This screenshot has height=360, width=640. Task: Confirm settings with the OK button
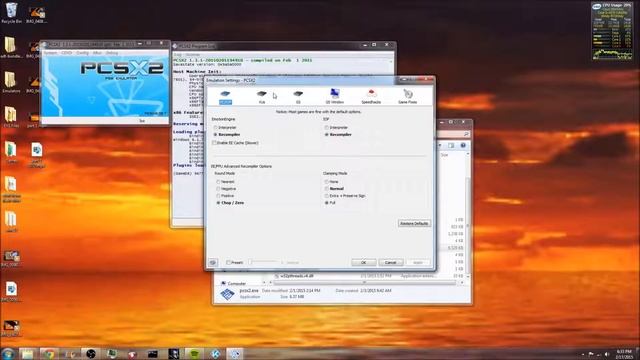(x=363, y=262)
